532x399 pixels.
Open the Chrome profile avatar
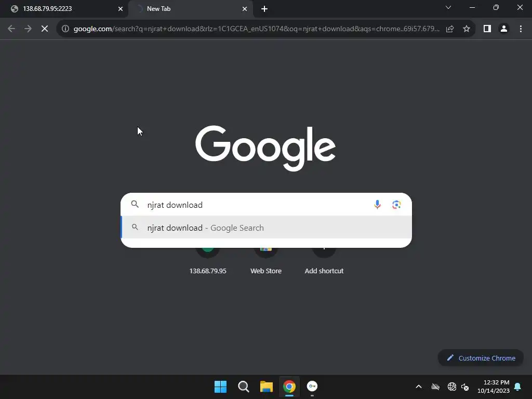[504, 29]
